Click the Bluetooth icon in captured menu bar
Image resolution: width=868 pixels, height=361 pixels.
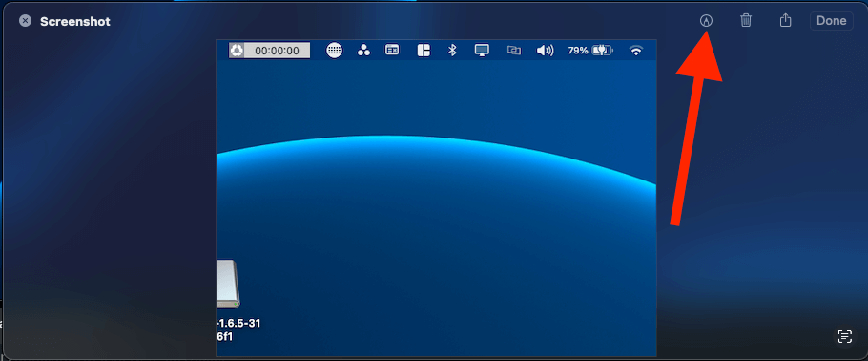click(452, 51)
